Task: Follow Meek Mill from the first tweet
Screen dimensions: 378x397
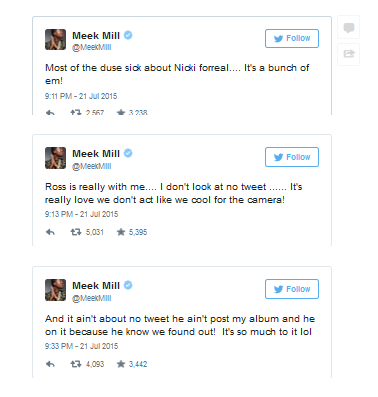Action: tap(292, 38)
